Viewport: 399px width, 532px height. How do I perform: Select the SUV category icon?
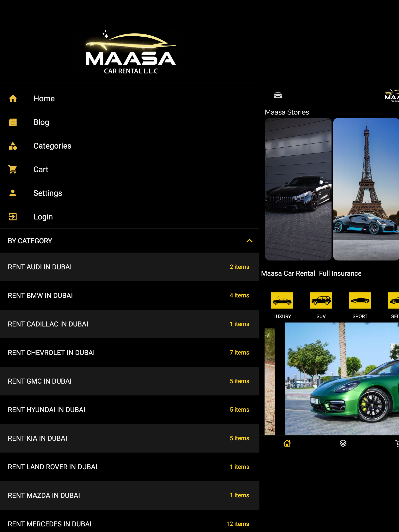coord(321,300)
